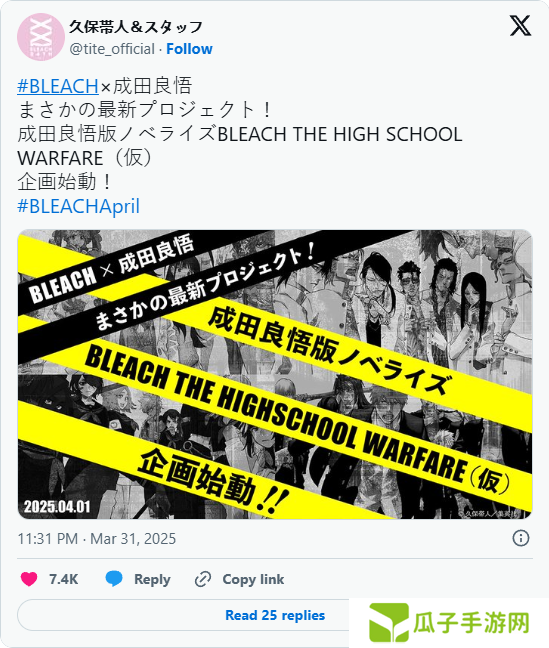549x648 pixels.
Task: Open the BLEACH Highschool Warfare image
Action: pyautogui.click(x=275, y=374)
